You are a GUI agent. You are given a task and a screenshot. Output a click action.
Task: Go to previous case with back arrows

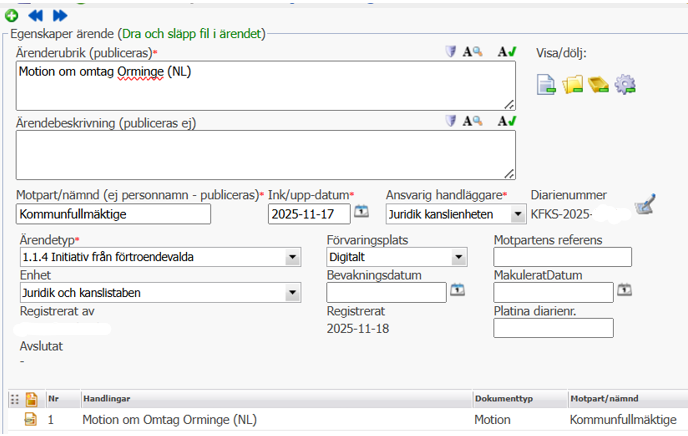(36, 15)
